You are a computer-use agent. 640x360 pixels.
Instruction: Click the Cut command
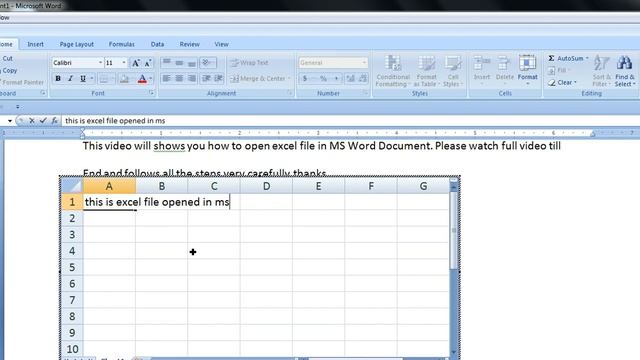[7, 58]
